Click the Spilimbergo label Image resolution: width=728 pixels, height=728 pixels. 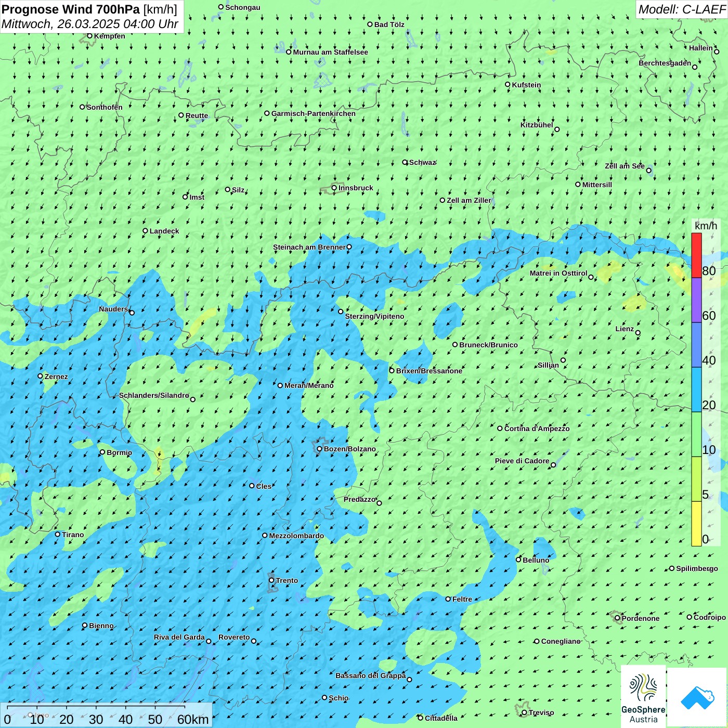coord(697,568)
